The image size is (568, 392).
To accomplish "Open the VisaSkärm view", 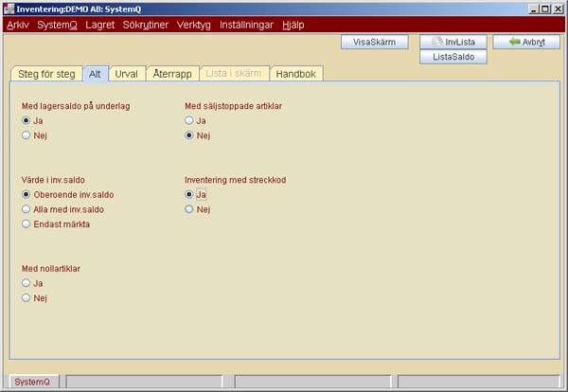I will pyautogui.click(x=374, y=42).
